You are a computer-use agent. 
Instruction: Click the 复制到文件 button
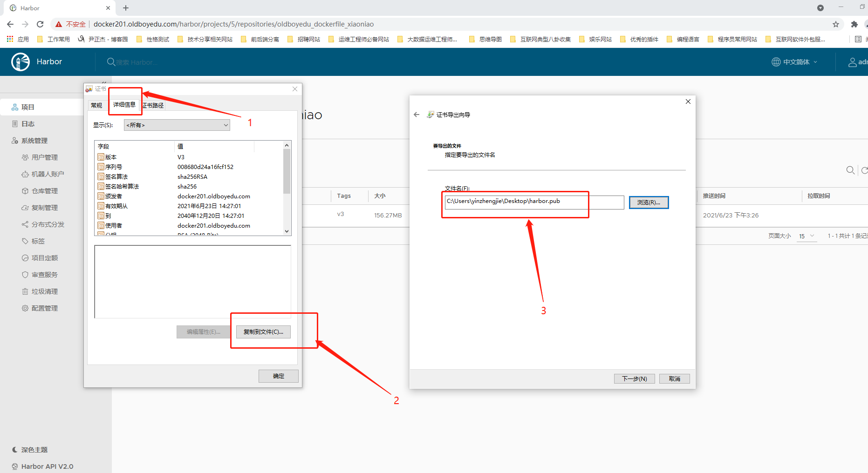[263, 332]
